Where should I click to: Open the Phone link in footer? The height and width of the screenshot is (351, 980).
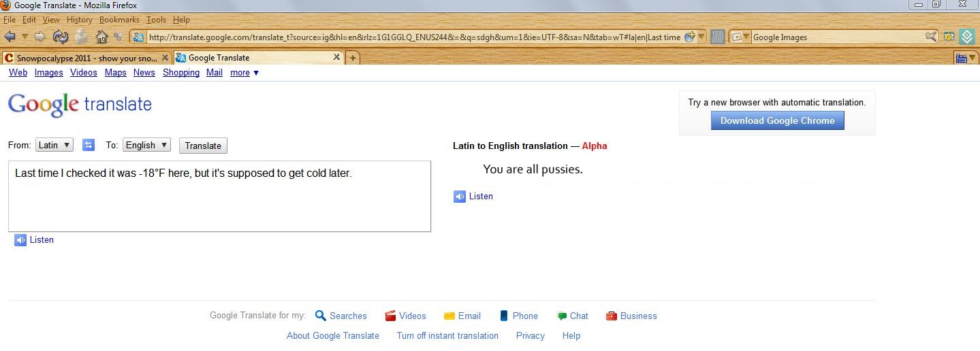point(518,316)
